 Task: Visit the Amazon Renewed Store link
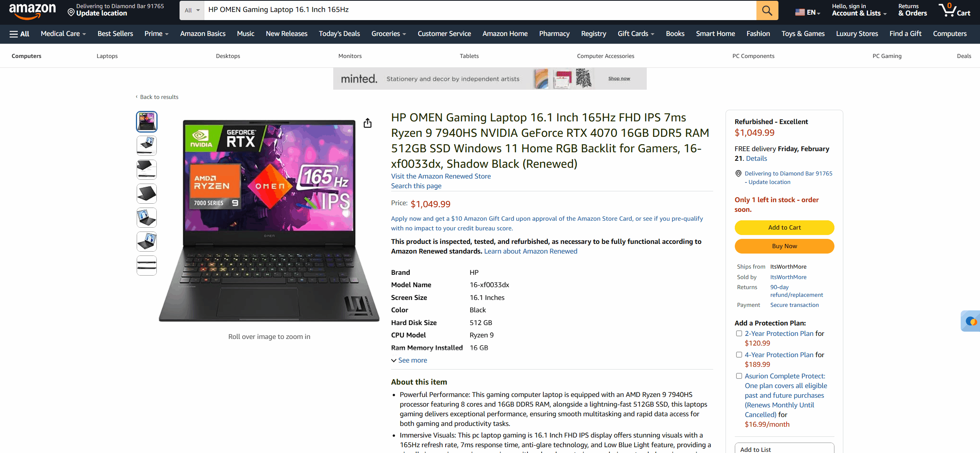tap(441, 176)
